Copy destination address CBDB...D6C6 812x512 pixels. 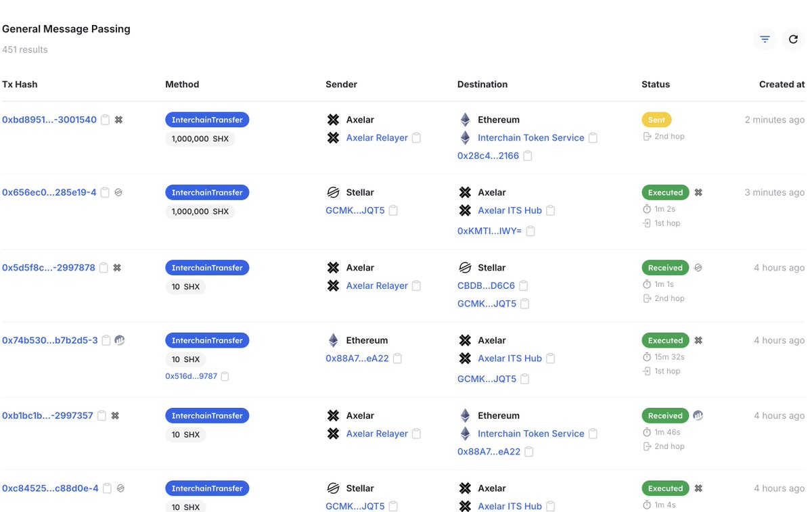(x=524, y=286)
